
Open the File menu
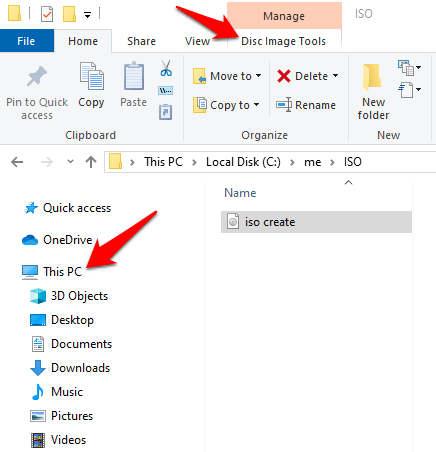26,41
